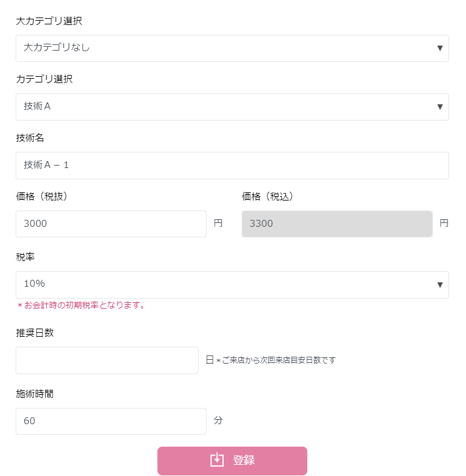Click the 技術名 label text
The height and width of the screenshot is (476, 466).
click(30, 138)
